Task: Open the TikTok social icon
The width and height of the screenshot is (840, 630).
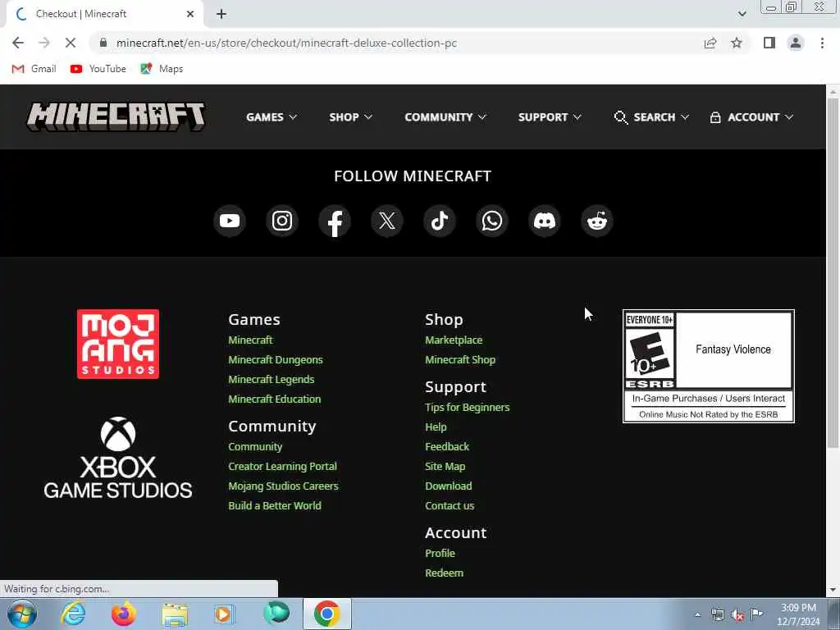Action: pos(440,221)
